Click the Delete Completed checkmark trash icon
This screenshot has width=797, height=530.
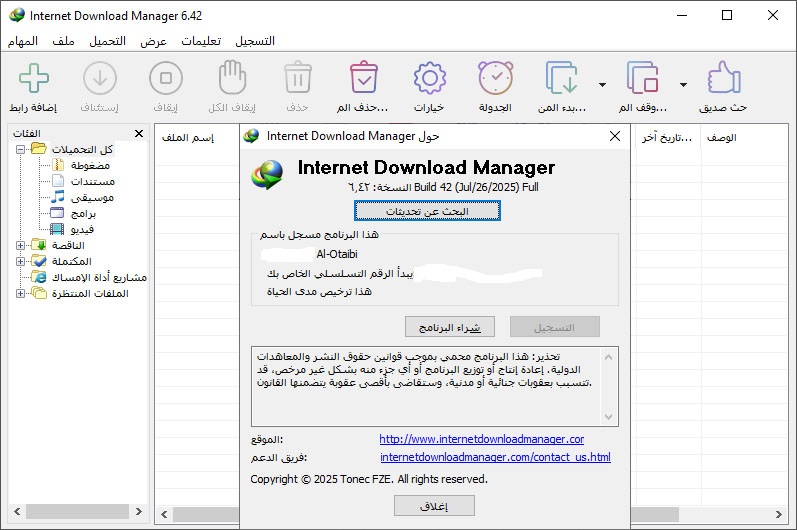[363, 77]
